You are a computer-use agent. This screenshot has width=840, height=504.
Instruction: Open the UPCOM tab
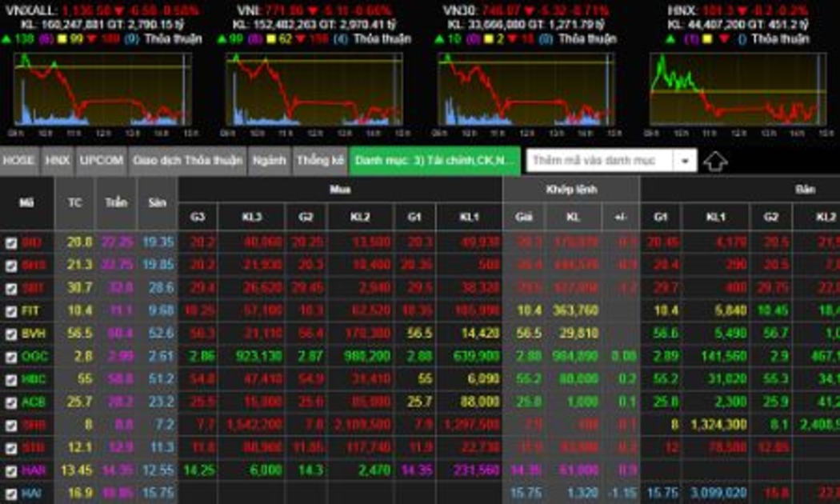point(101,161)
